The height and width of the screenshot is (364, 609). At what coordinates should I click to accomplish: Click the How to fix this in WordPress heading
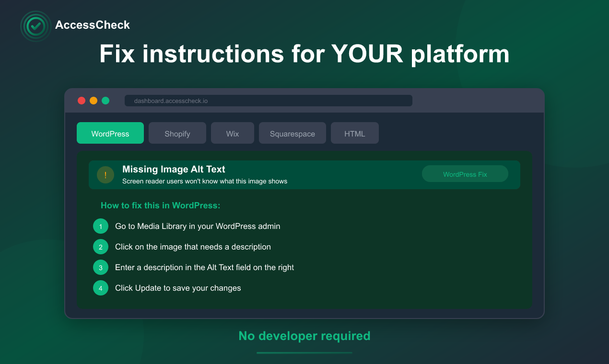click(x=160, y=205)
